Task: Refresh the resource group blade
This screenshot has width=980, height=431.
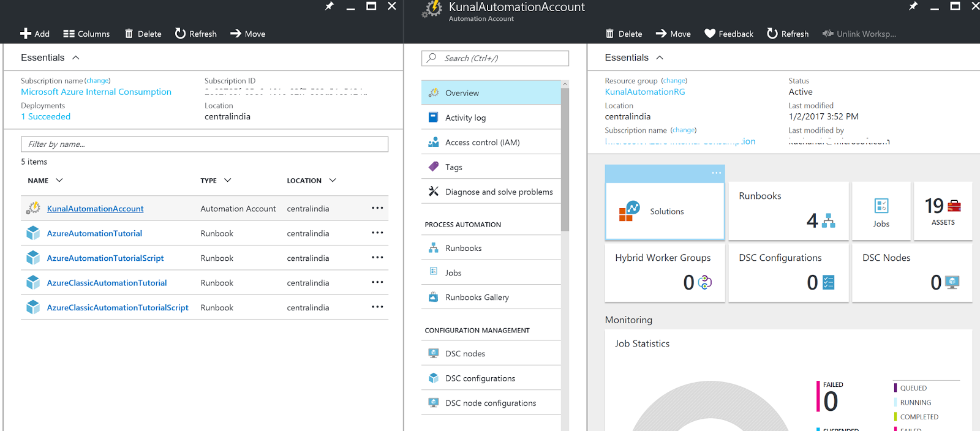Action: [195, 34]
